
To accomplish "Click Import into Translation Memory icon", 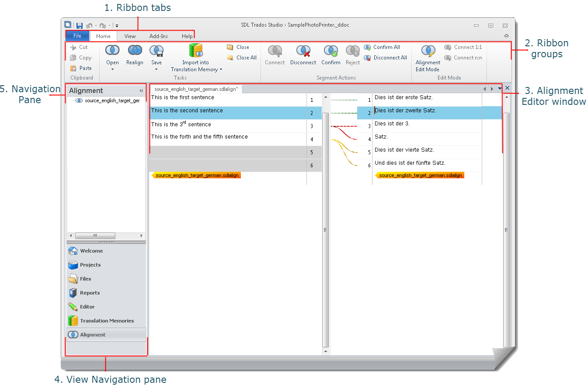I will click(196, 50).
